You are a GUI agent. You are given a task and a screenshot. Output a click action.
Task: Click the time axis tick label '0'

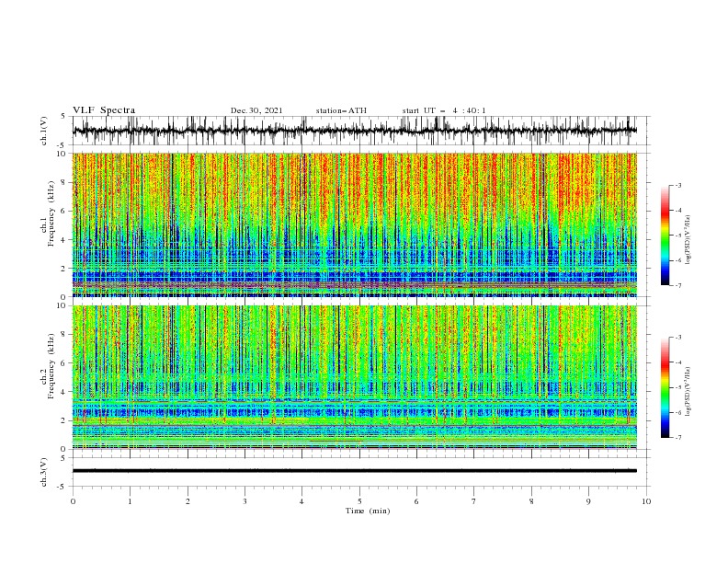pyautogui.click(x=73, y=501)
